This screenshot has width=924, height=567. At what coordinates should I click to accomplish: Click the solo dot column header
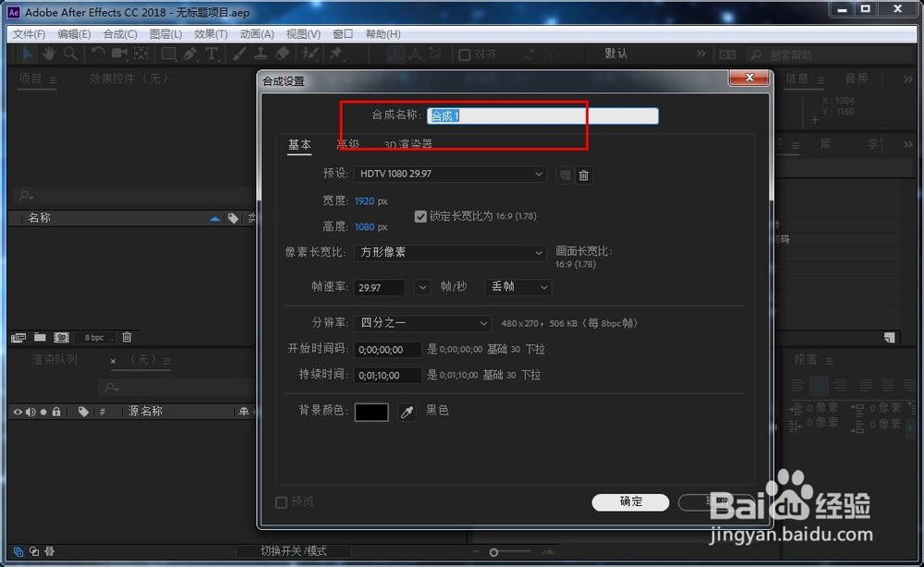tap(43, 412)
